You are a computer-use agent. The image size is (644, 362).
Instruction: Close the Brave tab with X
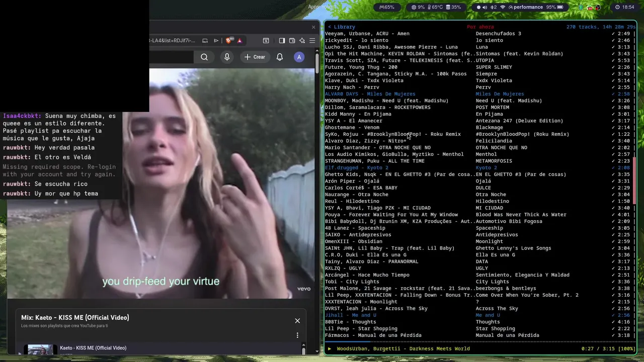(313, 27)
